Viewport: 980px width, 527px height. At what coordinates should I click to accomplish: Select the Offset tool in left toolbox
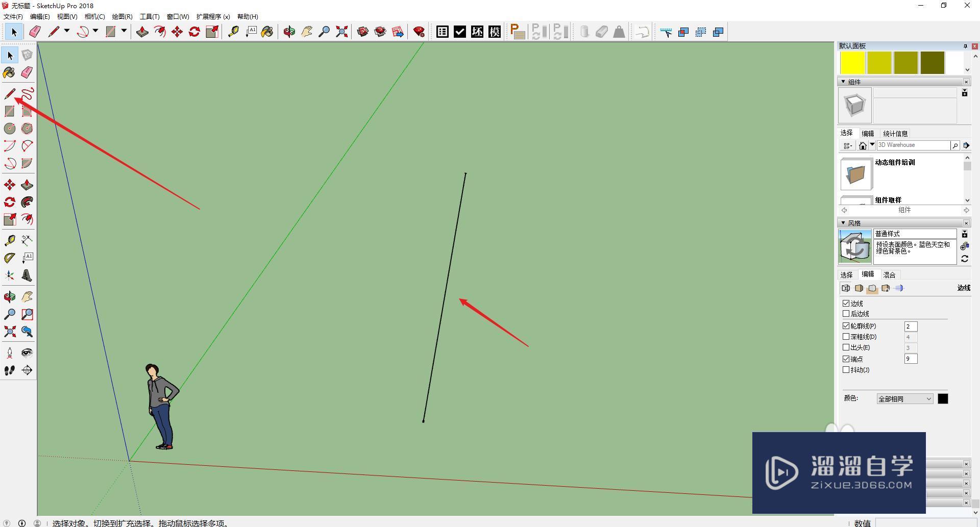coord(27,219)
